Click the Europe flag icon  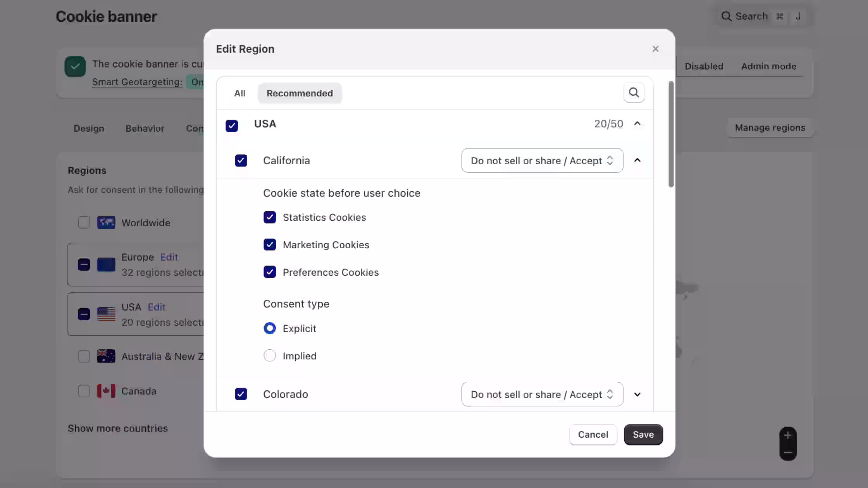coord(106,265)
